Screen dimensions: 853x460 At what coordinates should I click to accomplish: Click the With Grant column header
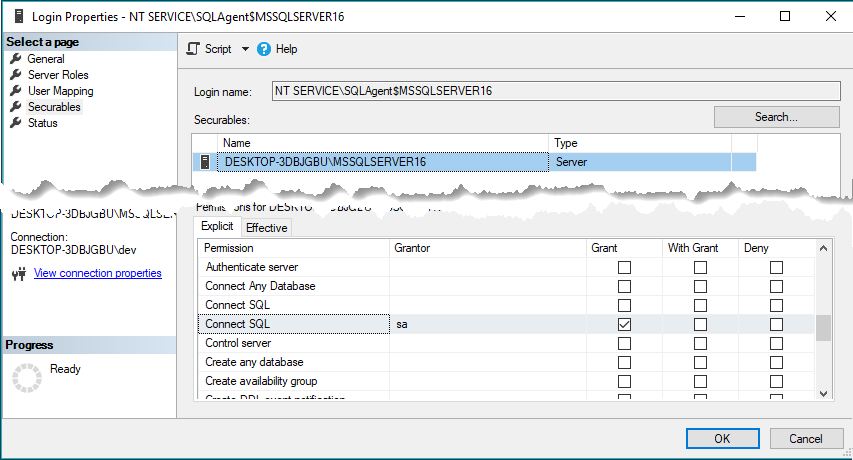(700, 248)
